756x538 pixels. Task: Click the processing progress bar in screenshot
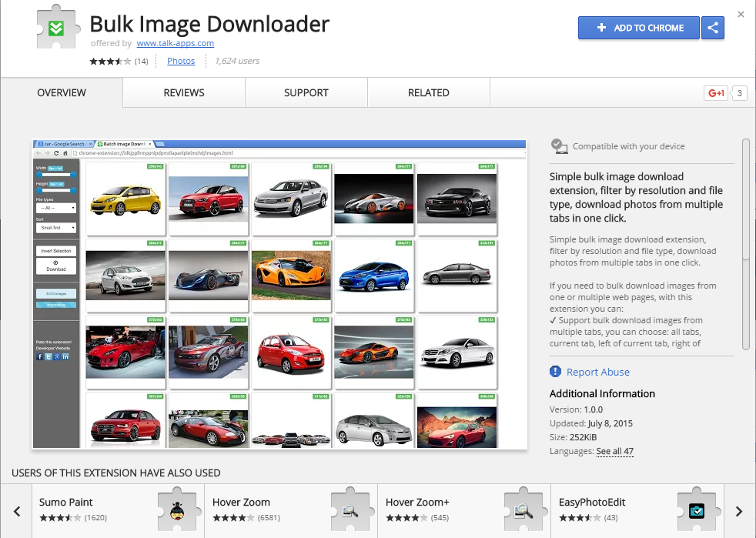pyautogui.click(x=56, y=305)
